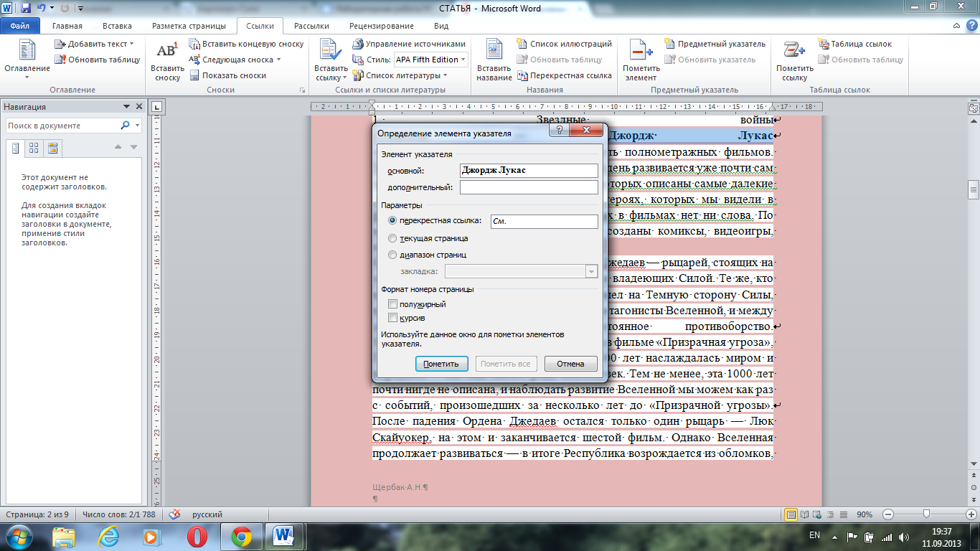980x551 pixels.
Task: Click the spell-check status icon in status bar
Action: 174,514
